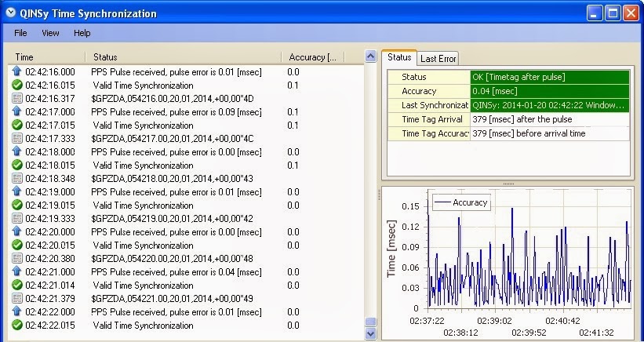Click the message icon at 02:42:21.379
Viewport: 644px width, 342px height.
coord(16,298)
